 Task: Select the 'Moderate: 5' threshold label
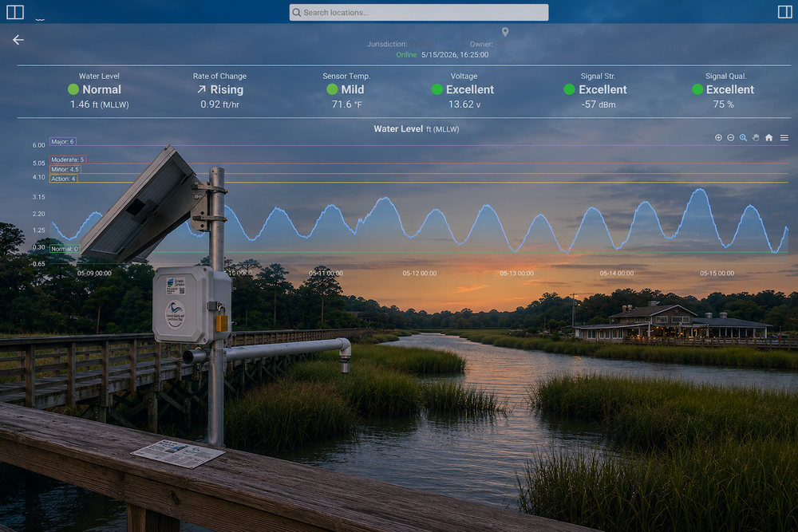(68, 160)
